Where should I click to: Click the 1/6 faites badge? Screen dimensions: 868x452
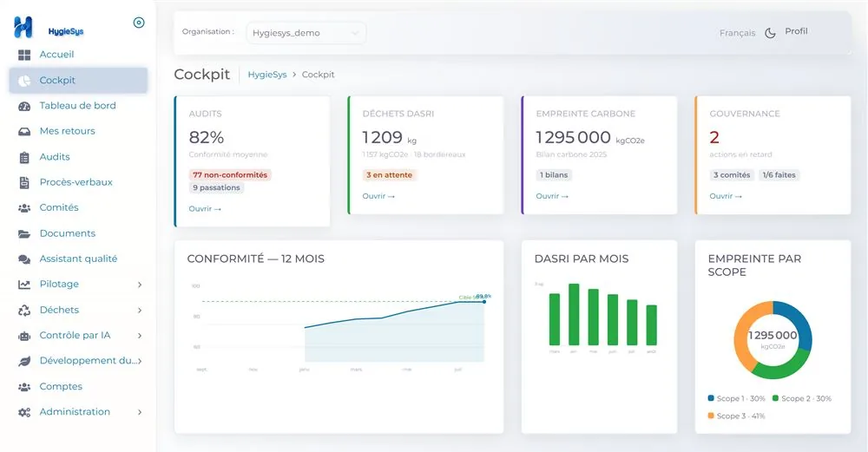(x=779, y=175)
